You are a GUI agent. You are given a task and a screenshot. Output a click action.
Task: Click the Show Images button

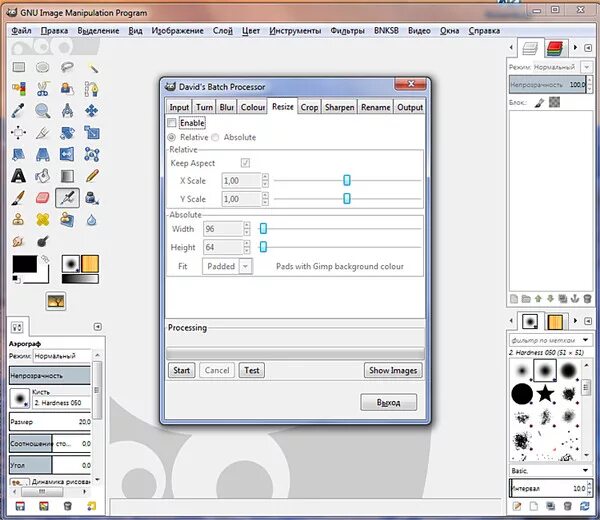[x=393, y=370]
